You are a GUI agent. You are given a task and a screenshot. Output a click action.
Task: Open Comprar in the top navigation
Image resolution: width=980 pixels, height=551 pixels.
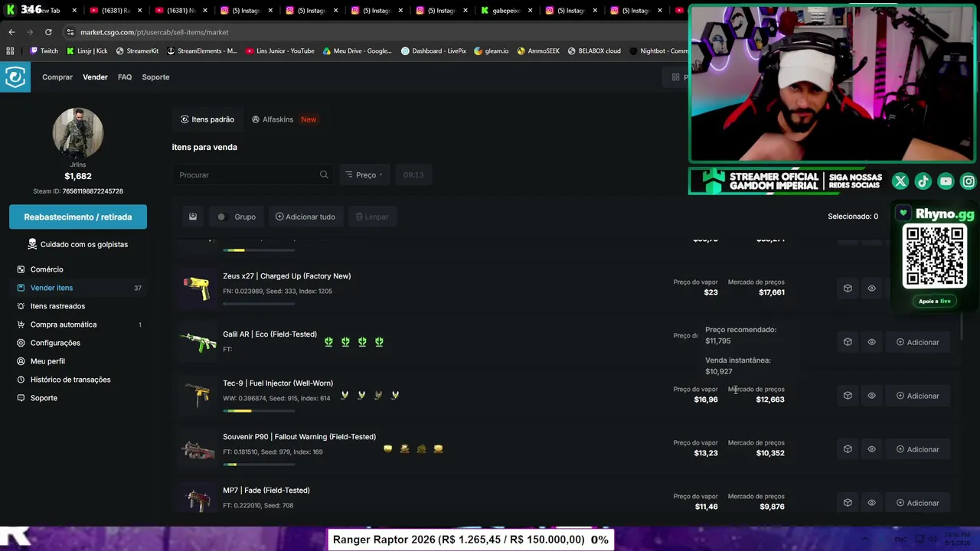click(x=57, y=77)
